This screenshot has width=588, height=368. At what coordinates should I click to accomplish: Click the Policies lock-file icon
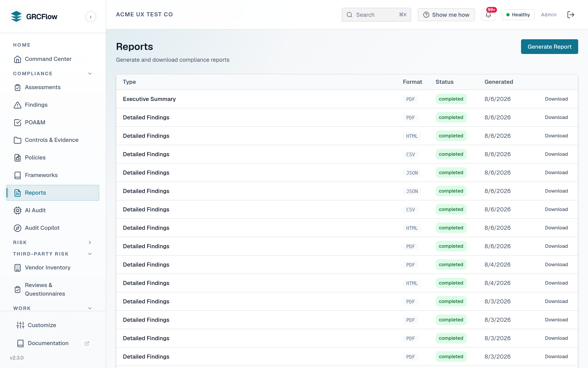tap(18, 158)
